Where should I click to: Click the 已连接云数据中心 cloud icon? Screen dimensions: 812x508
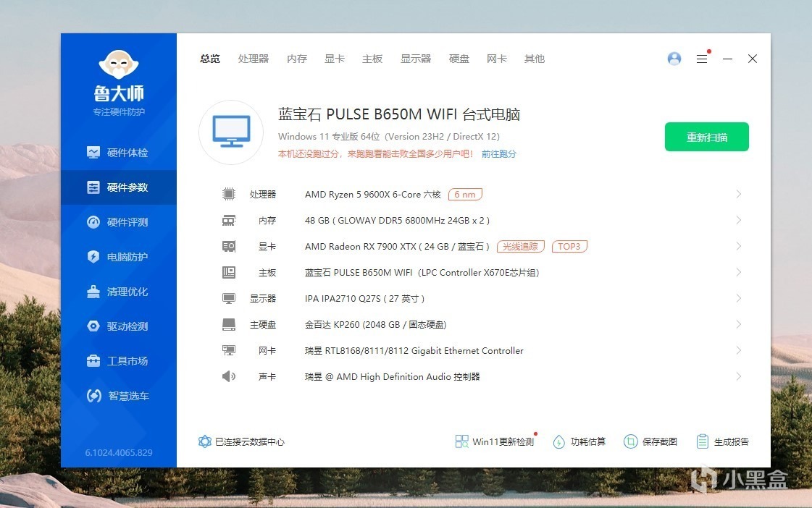coord(204,441)
